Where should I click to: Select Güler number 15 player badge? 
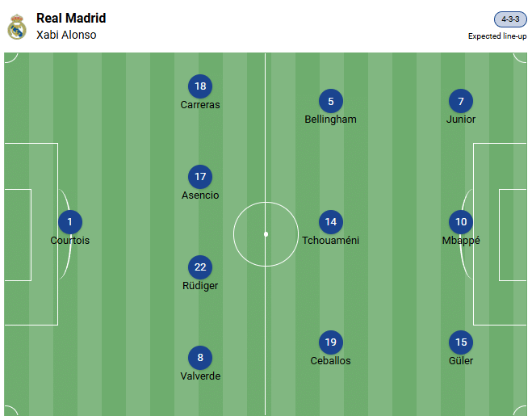461,342
